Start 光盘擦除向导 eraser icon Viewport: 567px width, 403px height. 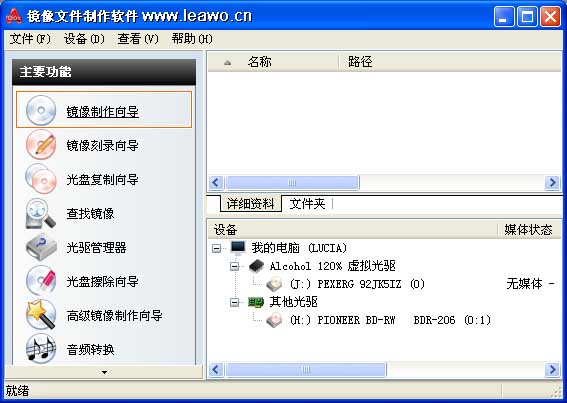coord(41,281)
